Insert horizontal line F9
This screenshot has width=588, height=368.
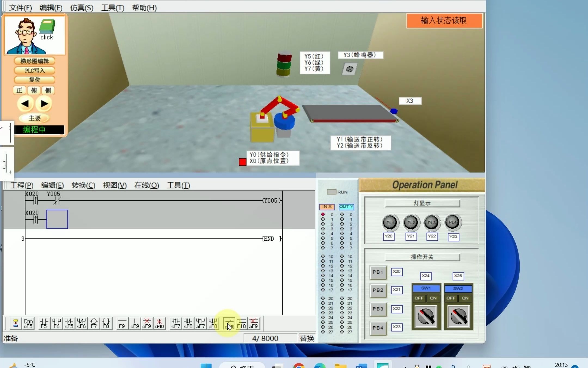point(122,323)
